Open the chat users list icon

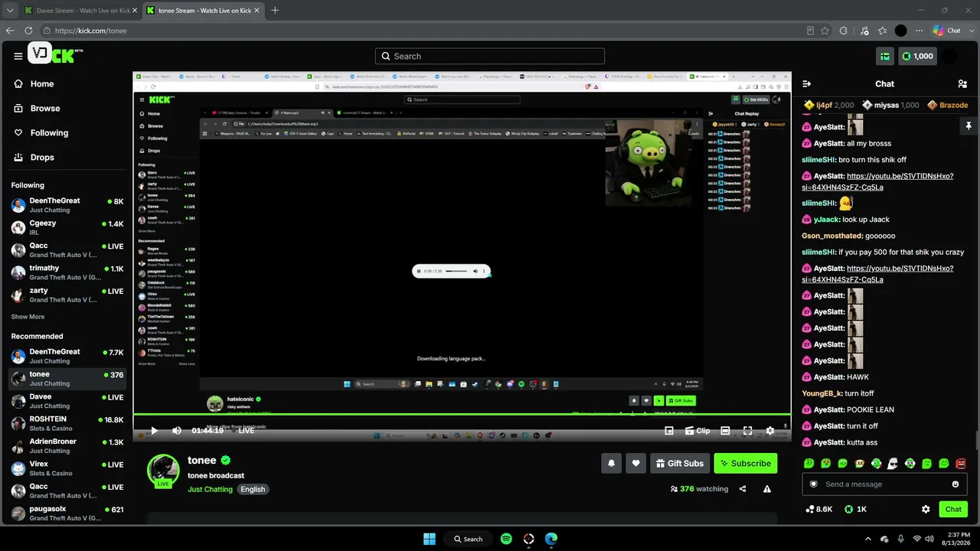(962, 84)
